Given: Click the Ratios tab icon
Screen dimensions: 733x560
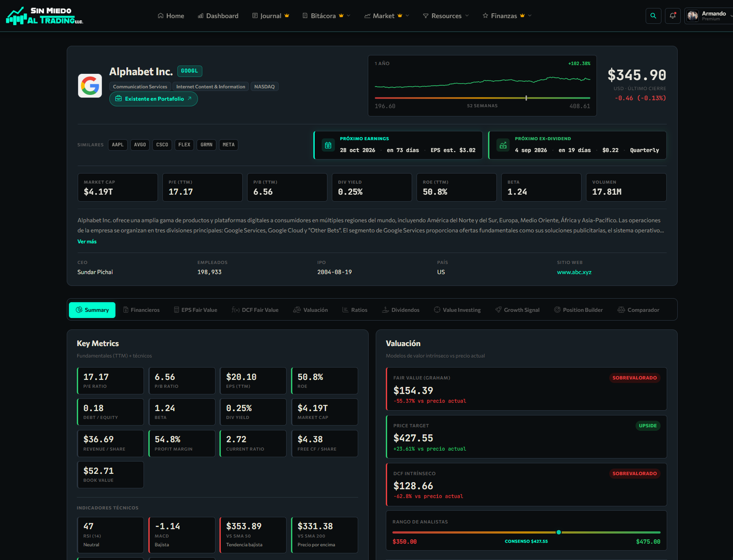Looking at the screenshot, I should pyautogui.click(x=345, y=310).
